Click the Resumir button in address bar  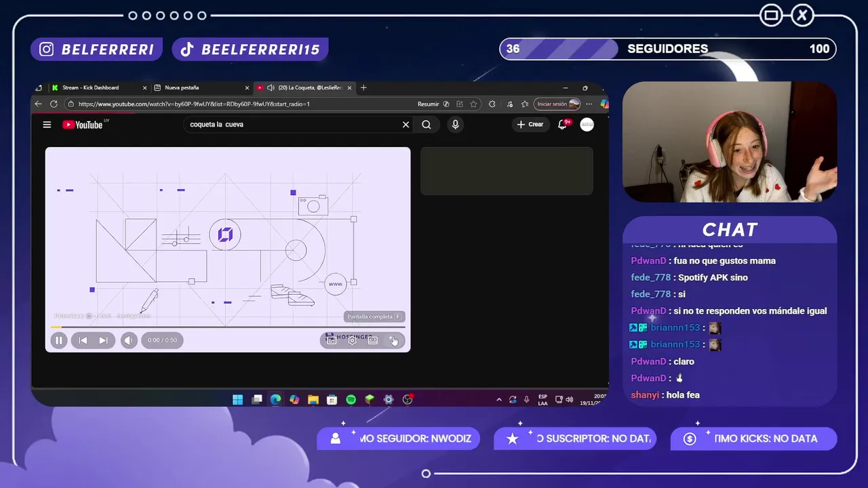pyautogui.click(x=433, y=104)
